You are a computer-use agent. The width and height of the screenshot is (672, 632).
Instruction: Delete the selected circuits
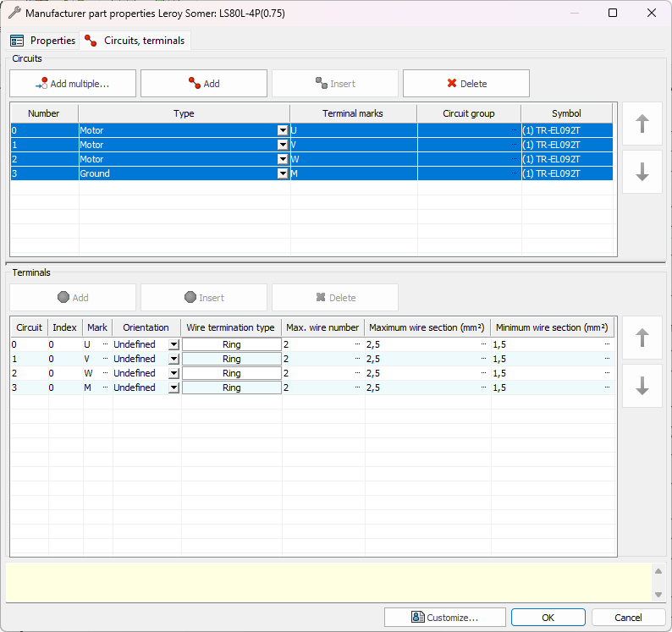466,84
